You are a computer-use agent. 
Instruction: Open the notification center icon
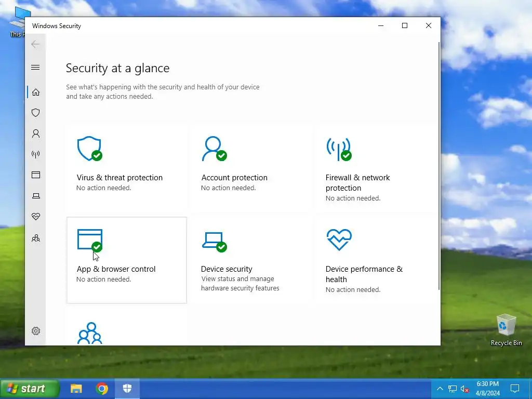[515, 389]
